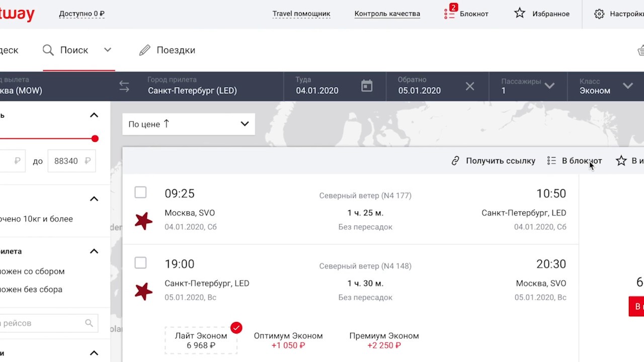Open the Поиск menu chevron

[x=108, y=50]
